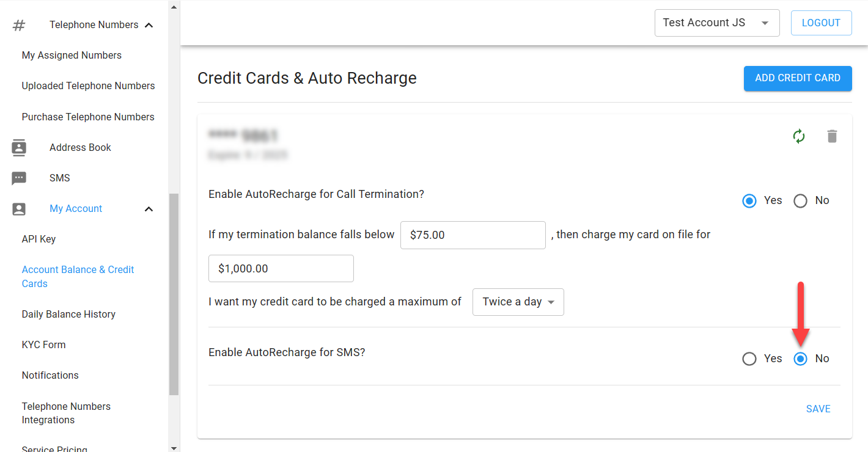This screenshot has height=452, width=868.
Task: Open the Twice a day frequency dropdown
Action: click(x=518, y=302)
